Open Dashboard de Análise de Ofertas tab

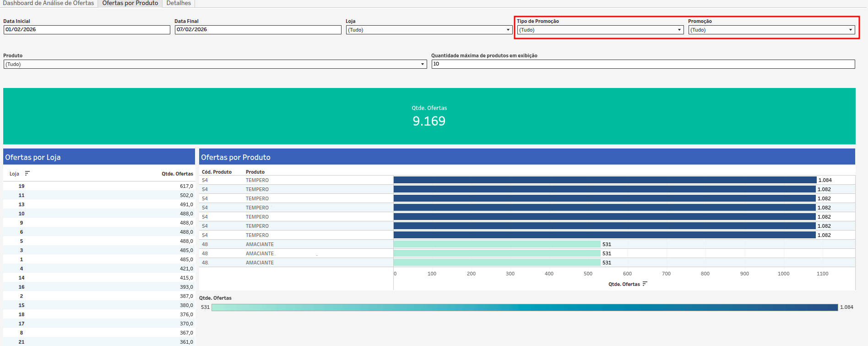49,3
